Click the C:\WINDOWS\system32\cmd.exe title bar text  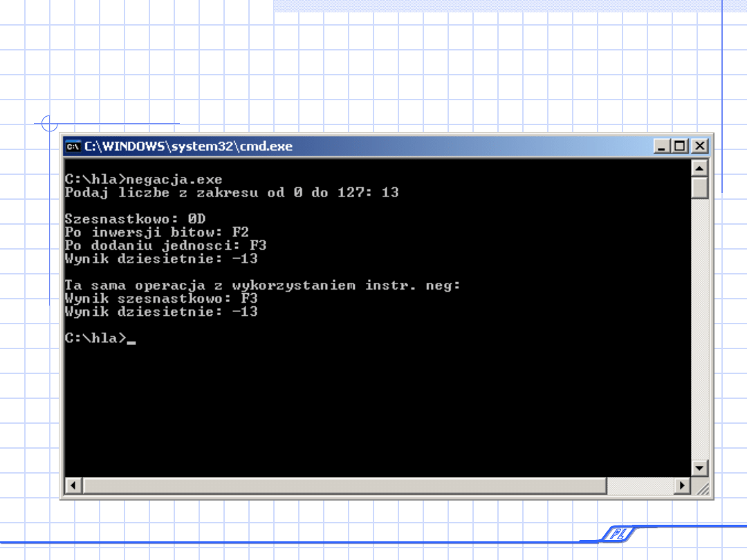188,147
